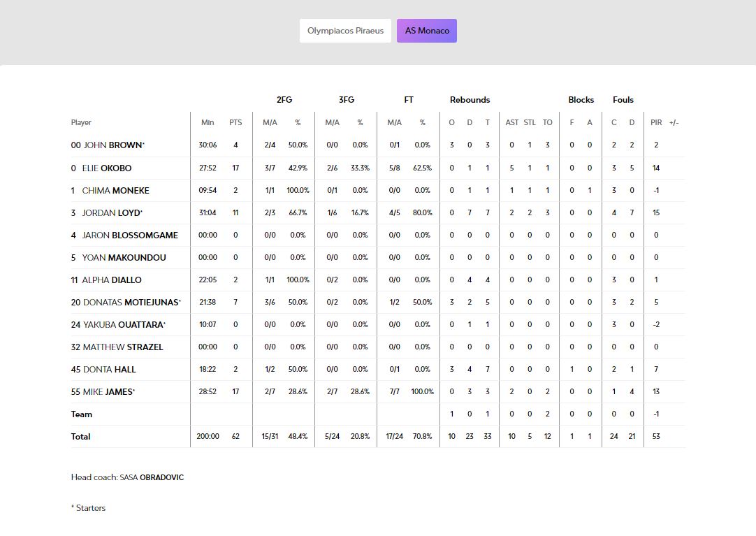Click the PIR column header
The image size is (756, 536).
[656, 122]
